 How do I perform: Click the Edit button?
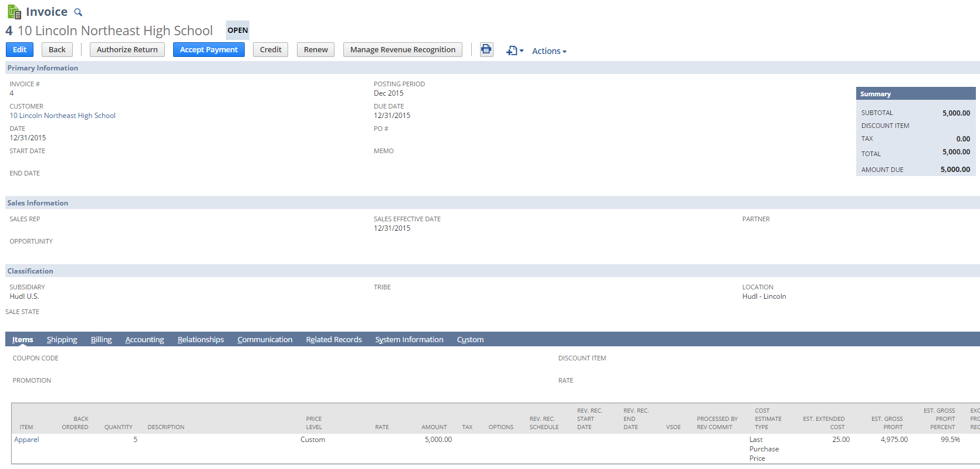[20, 50]
